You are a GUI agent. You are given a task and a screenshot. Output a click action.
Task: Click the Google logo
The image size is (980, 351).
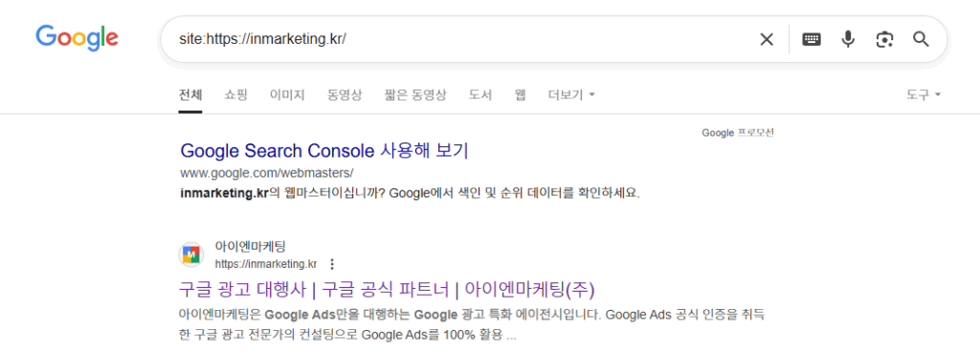[x=77, y=37]
